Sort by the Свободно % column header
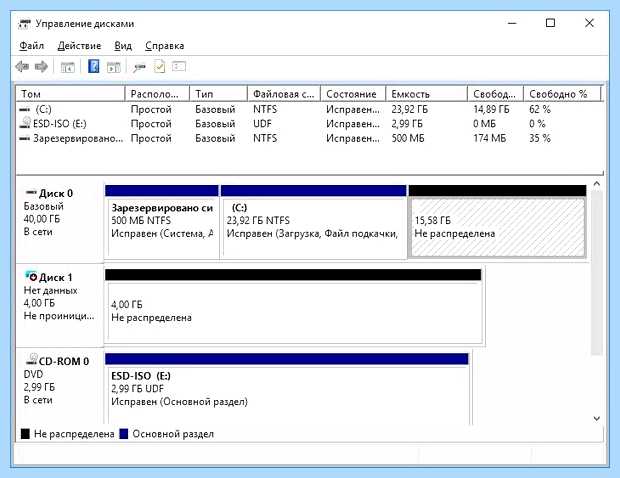 [x=562, y=94]
